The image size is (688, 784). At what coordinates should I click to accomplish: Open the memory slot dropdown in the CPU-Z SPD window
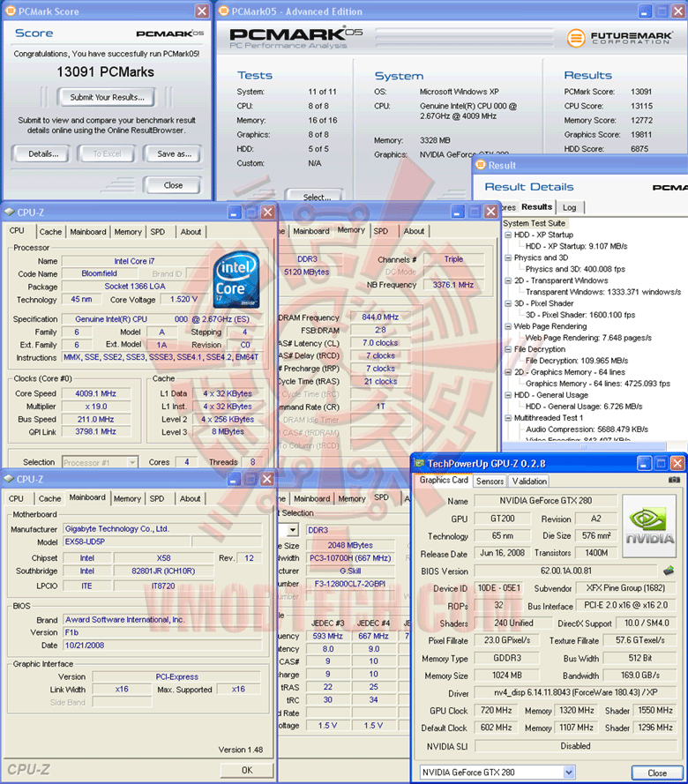[293, 529]
